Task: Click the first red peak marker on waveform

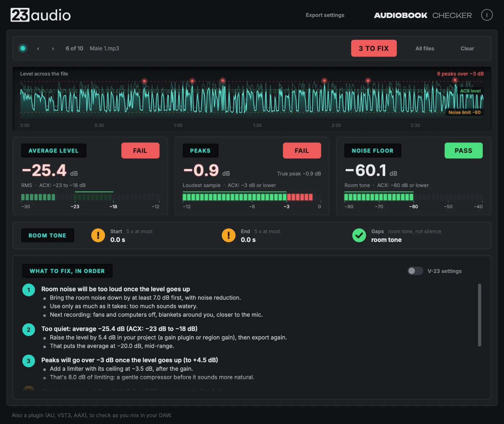Action: point(144,81)
